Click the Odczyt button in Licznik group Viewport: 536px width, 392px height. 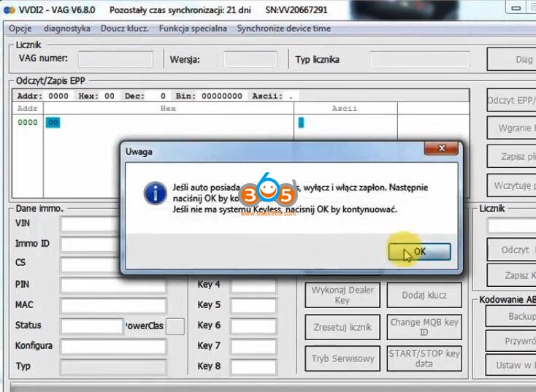point(511,250)
